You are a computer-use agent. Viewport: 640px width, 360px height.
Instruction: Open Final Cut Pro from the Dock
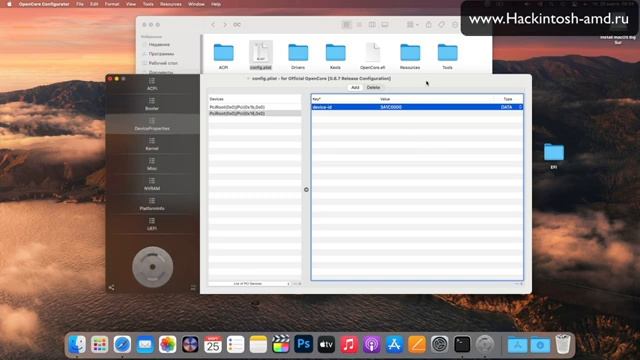[281, 344]
